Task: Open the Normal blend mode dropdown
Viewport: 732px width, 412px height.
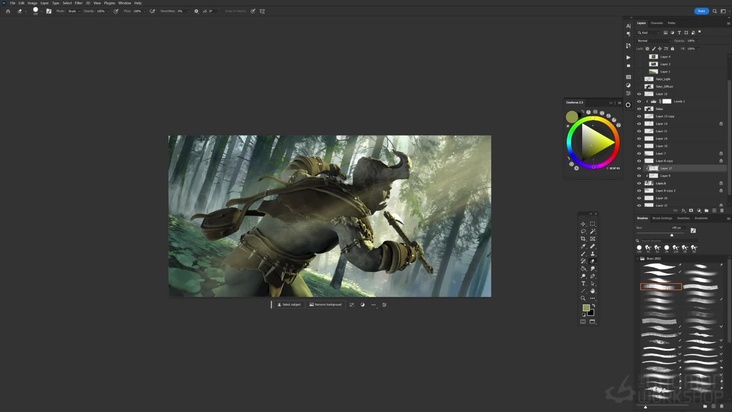Action: point(654,41)
